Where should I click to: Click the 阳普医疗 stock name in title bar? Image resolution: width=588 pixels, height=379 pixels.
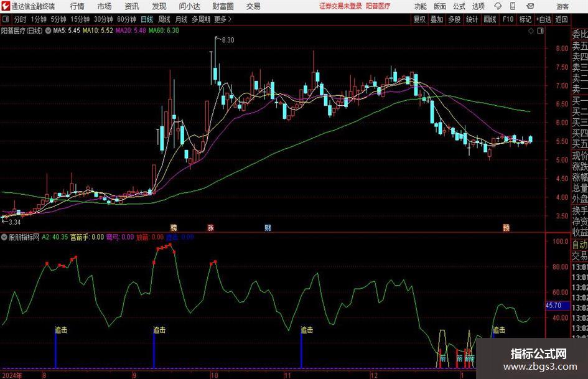[x=378, y=6]
